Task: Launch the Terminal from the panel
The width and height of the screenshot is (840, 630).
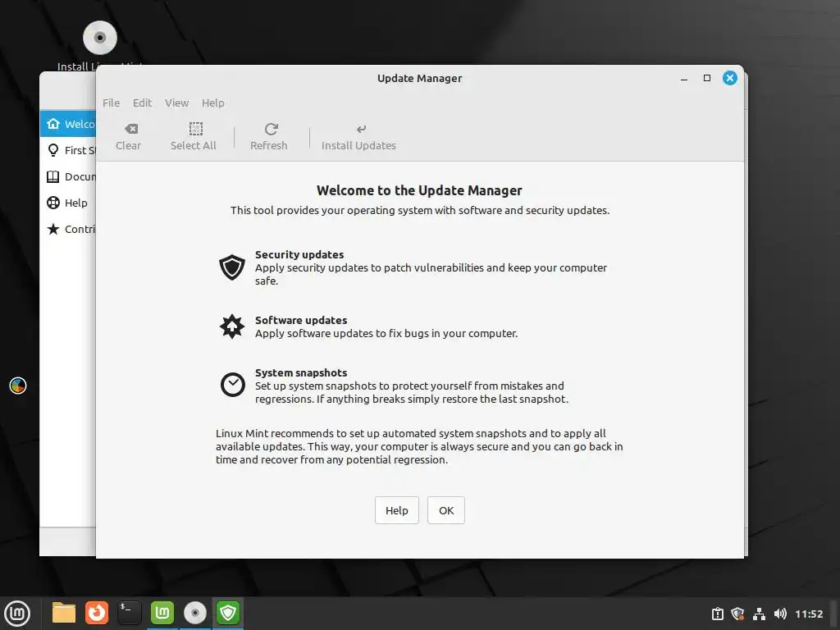Action: 130,614
